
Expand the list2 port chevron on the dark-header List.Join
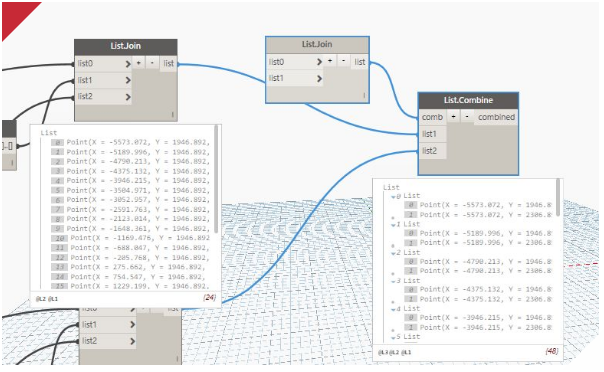(128, 97)
